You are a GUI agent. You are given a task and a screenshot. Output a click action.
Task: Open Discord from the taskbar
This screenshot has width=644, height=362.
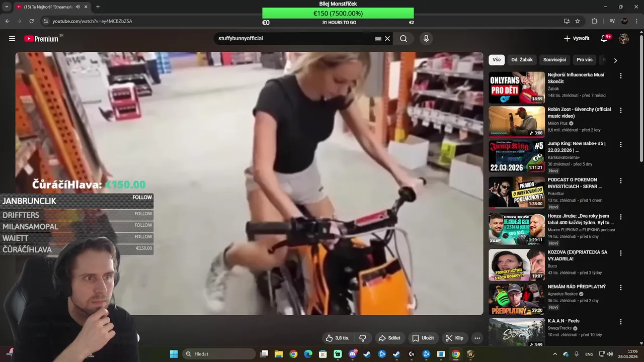(x=352, y=354)
